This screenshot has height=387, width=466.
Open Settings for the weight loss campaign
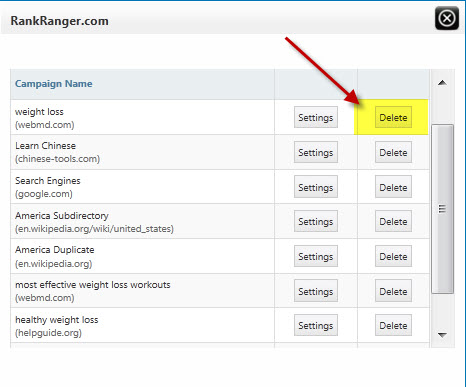pyautogui.click(x=316, y=117)
